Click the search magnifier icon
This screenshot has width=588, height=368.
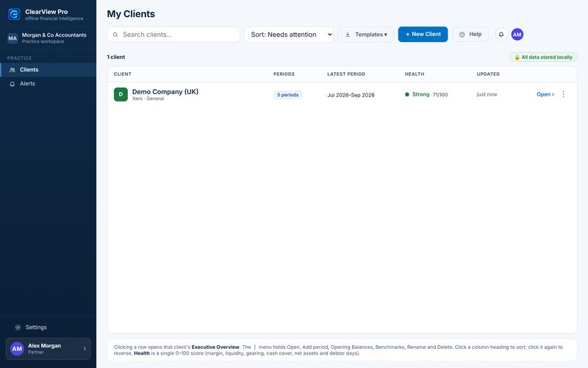[115, 35]
